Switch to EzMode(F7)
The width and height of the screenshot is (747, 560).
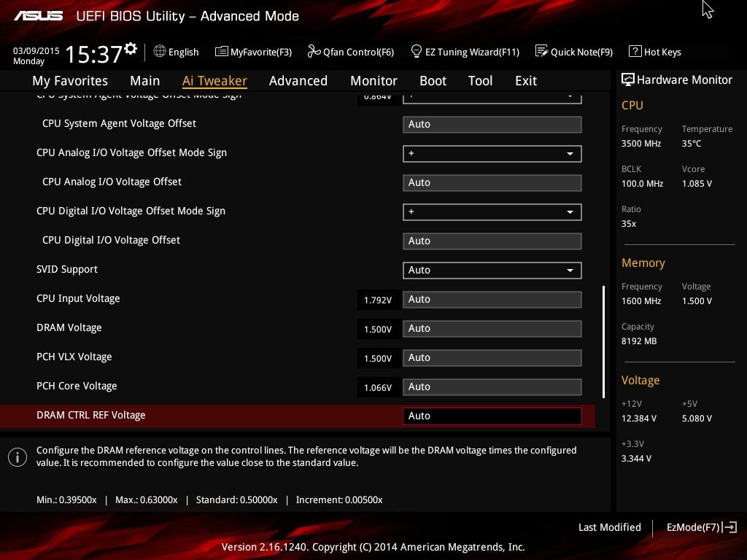point(701,527)
